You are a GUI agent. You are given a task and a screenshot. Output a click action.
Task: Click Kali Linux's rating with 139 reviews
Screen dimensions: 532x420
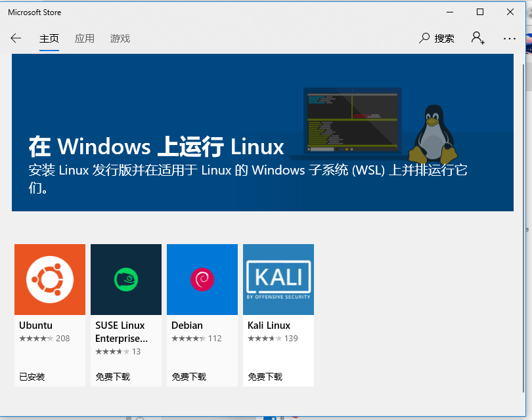click(x=273, y=339)
